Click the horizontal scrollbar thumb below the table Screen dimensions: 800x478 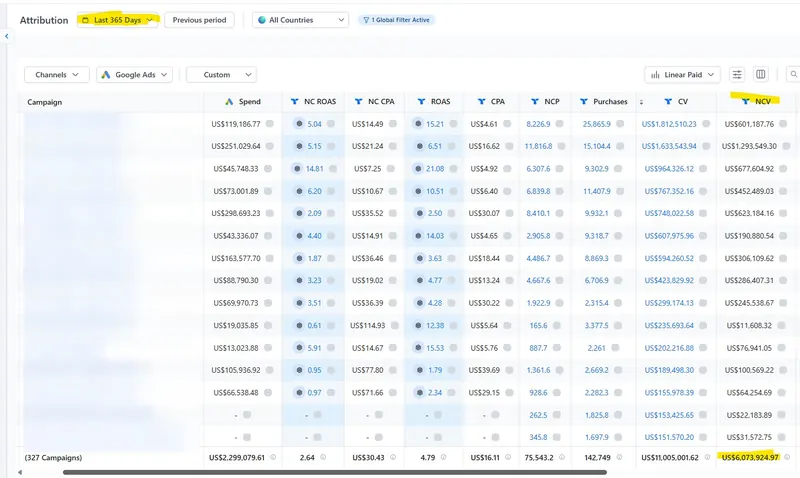coord(335,472)
